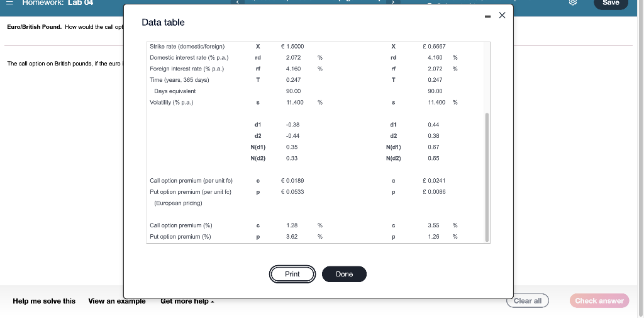Select the Call option premium (%) label
Screen dimensions: 644x318
(x=181, y=225)
